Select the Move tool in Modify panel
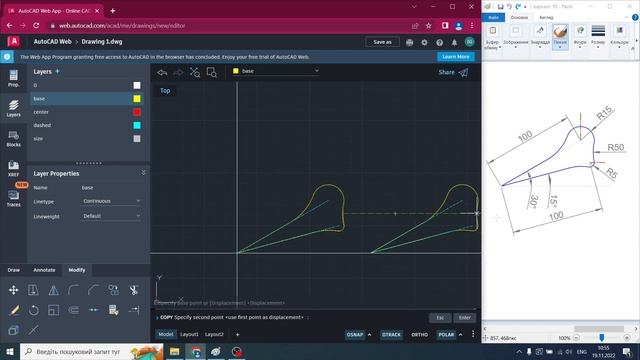This screenshot has height=360, width=640. pos(13,290)
